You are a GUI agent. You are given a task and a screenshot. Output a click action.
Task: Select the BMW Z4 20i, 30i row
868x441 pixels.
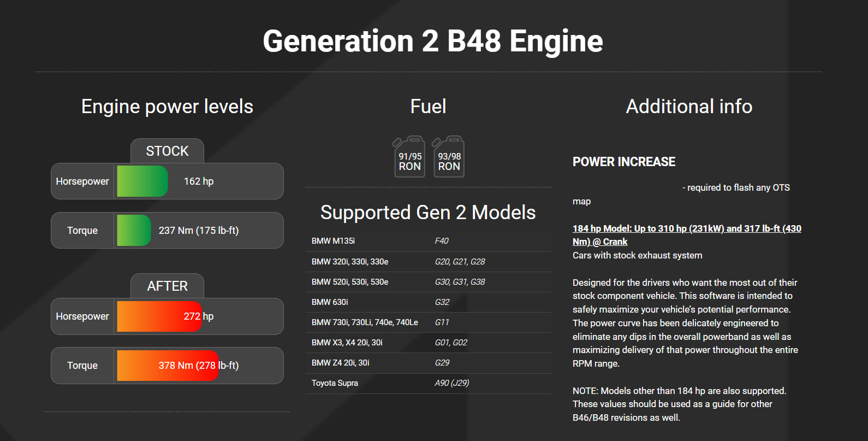click(x=429, y=363)
